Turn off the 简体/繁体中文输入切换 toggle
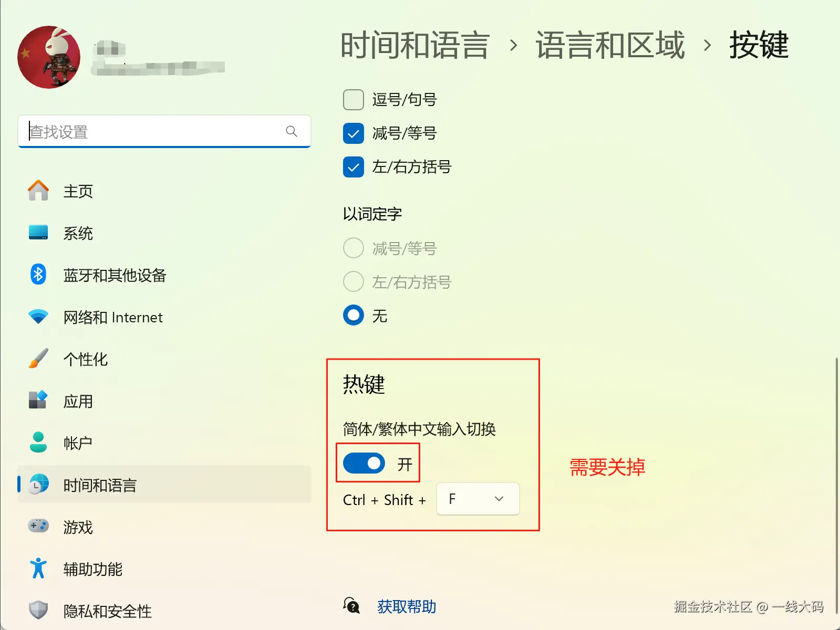 click(364, 464)
